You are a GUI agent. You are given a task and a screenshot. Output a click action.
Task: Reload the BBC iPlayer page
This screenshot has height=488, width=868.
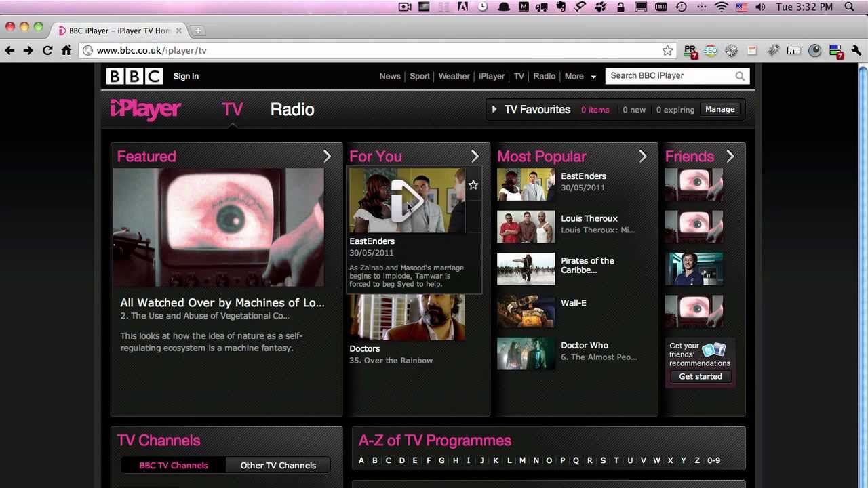[47, 50]
